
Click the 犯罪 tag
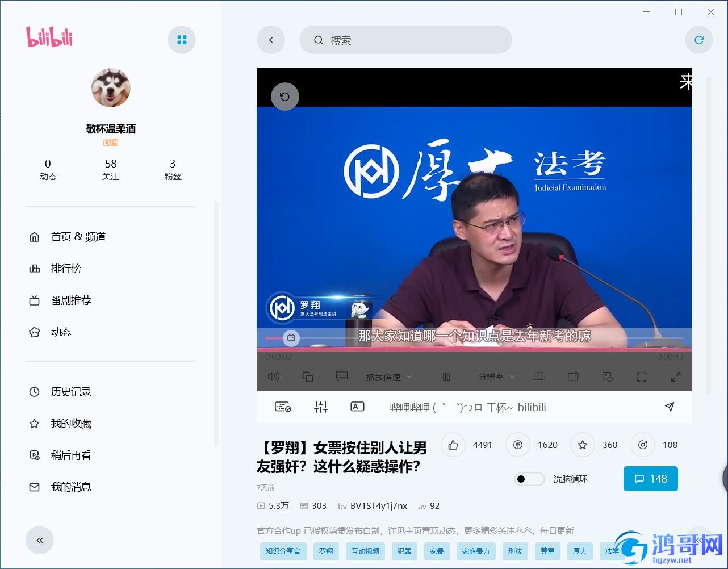tap(404, 551)
